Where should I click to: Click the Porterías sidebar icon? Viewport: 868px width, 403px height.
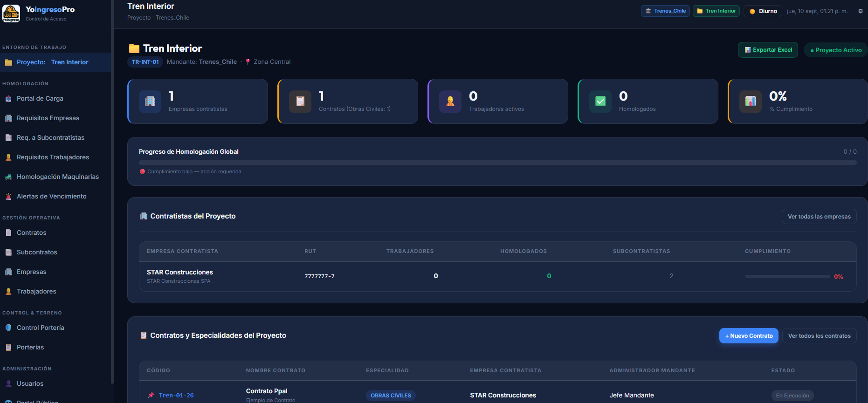point(8,348)
